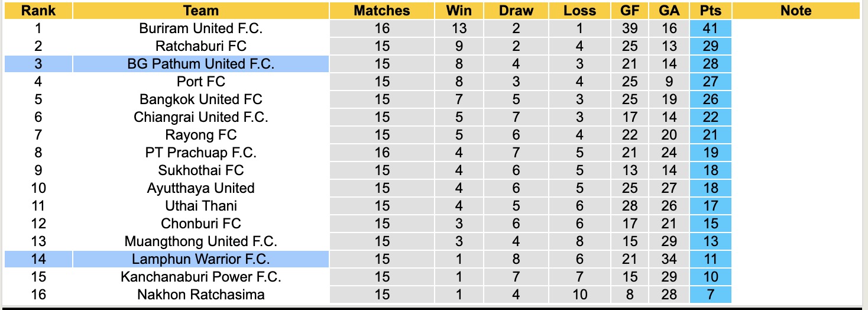Image resolution: width=868 pixels, height=310 pixels.
Task: Click the Team column header
Action: point(200,11)
